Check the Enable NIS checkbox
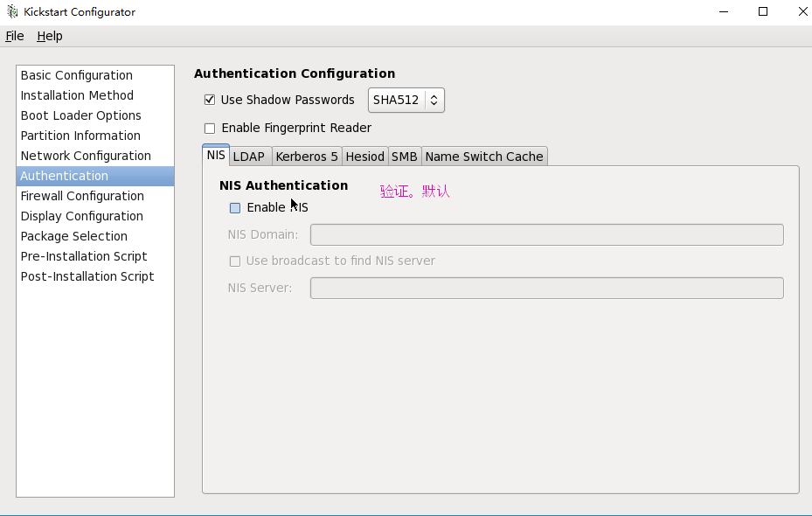This screenshot has height=516, width=812. click(x=235, y=208)
